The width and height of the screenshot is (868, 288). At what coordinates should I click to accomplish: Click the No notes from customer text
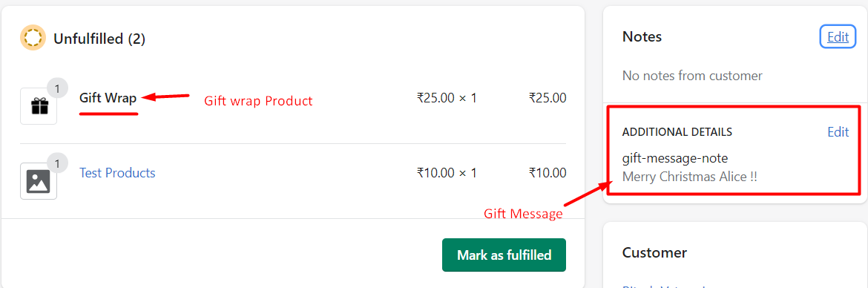(692, 75)
